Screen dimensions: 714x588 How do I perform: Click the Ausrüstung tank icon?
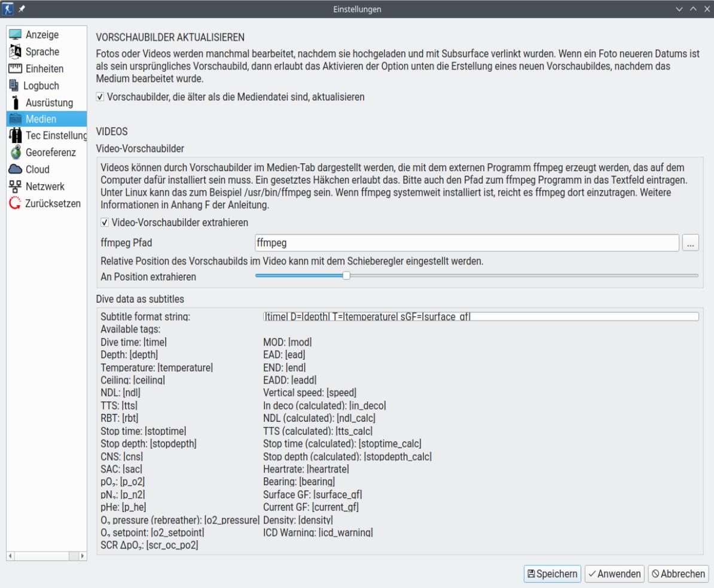pyautogui.click(x=15, y=102)
